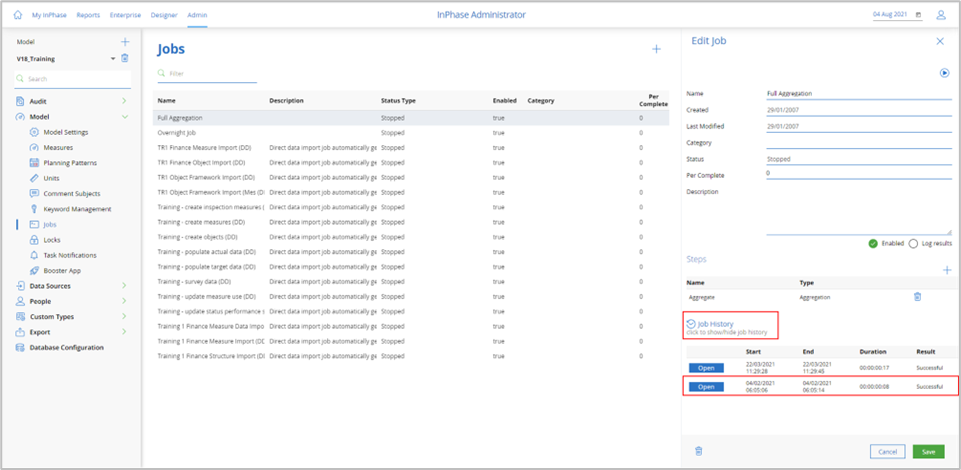Viewport: 961px width, 470px height.
Task: Add a new job using the Jobs plus icon
Action: click(656, 49)
